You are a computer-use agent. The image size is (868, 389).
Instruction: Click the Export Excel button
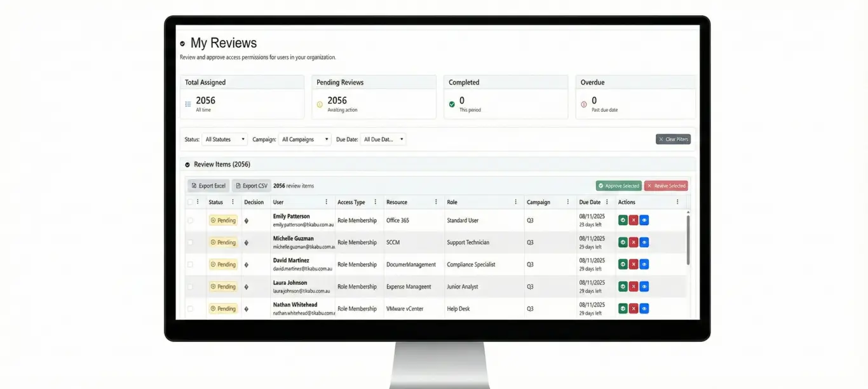[x=208, y=186]
